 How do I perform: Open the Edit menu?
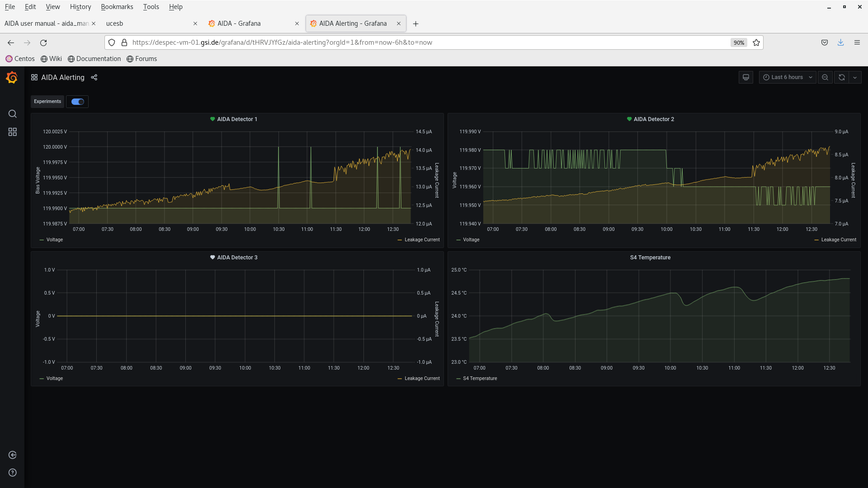(30, 7)
